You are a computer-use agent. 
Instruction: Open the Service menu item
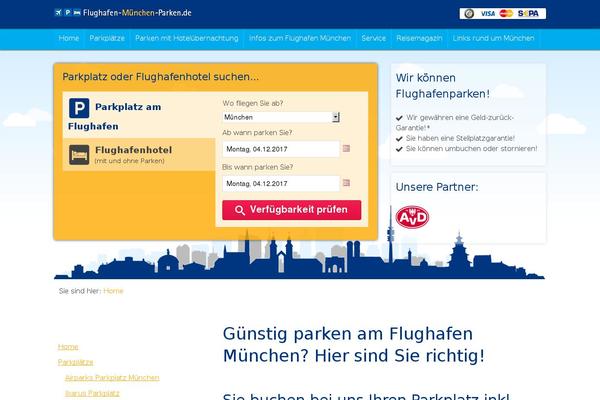373,38
